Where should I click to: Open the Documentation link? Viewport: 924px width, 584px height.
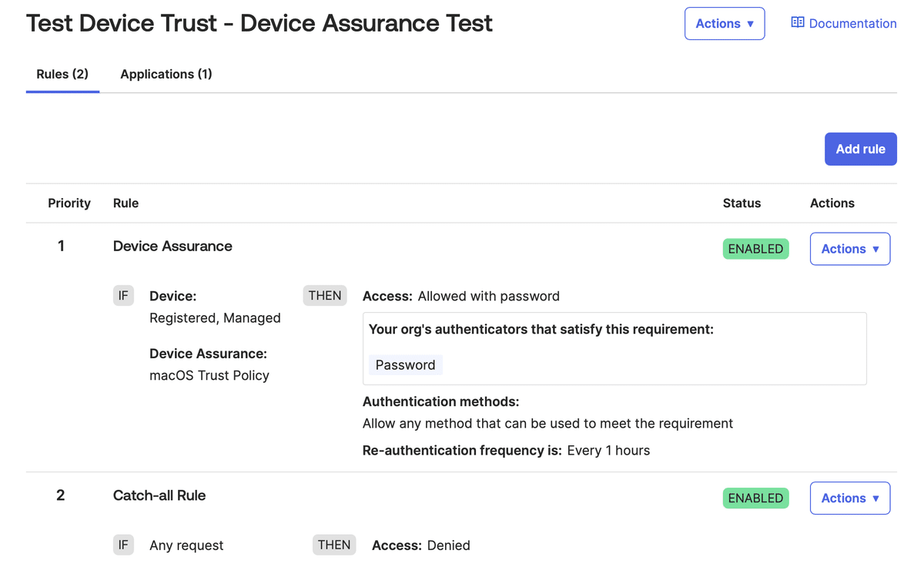tap(852, 23)
